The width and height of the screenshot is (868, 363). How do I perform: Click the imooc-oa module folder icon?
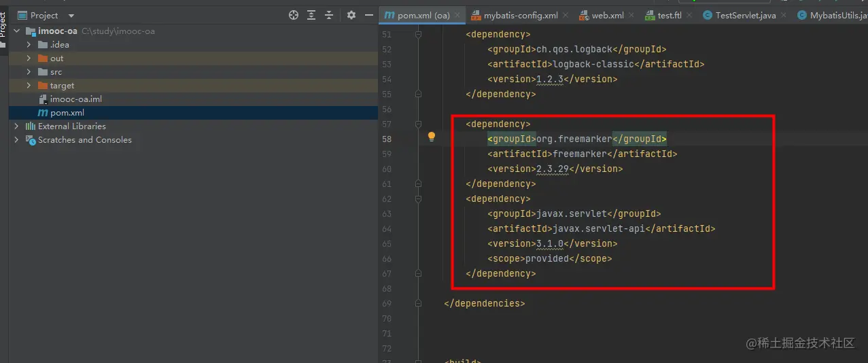(x=31, y=31)
